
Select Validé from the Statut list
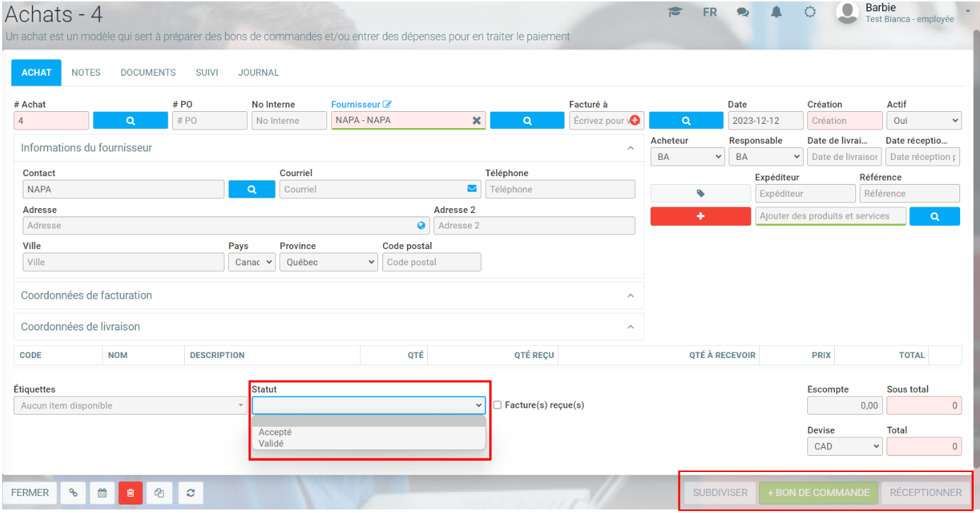tap(271, 444)
